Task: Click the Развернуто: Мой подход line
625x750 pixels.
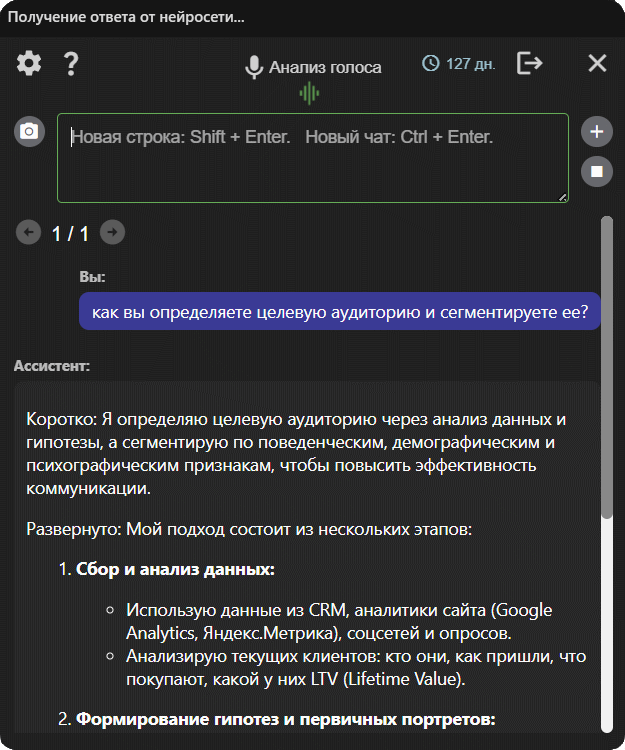Action: pos(249,529)
